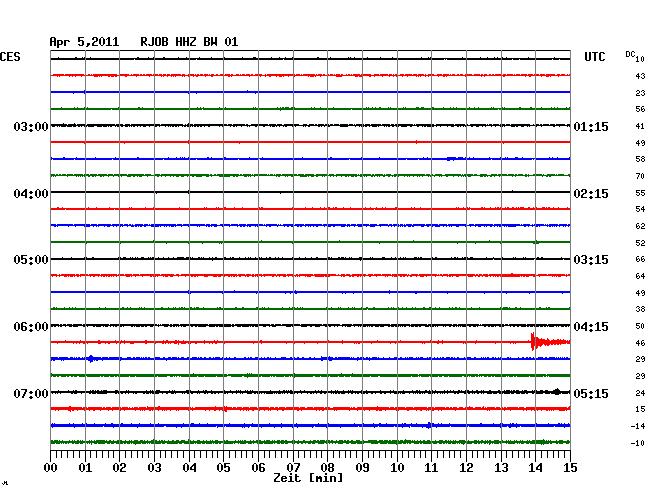Image resolution: width=650 pixels, height=494 pixels.
Task: Click the "Zeit [min]" axis title
Action: pyautogui.click(x=308, y=478)
